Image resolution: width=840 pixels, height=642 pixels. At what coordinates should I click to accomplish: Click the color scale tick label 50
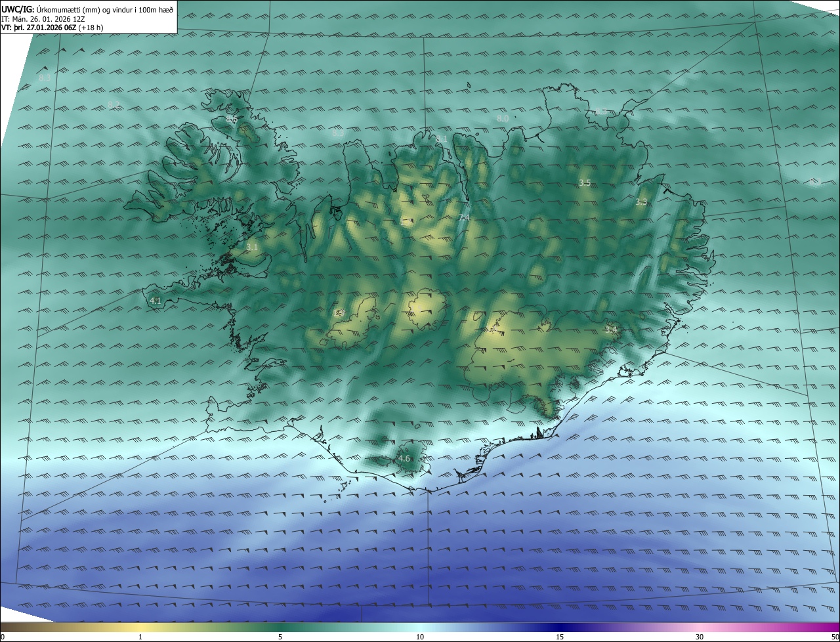click(835, 637)
